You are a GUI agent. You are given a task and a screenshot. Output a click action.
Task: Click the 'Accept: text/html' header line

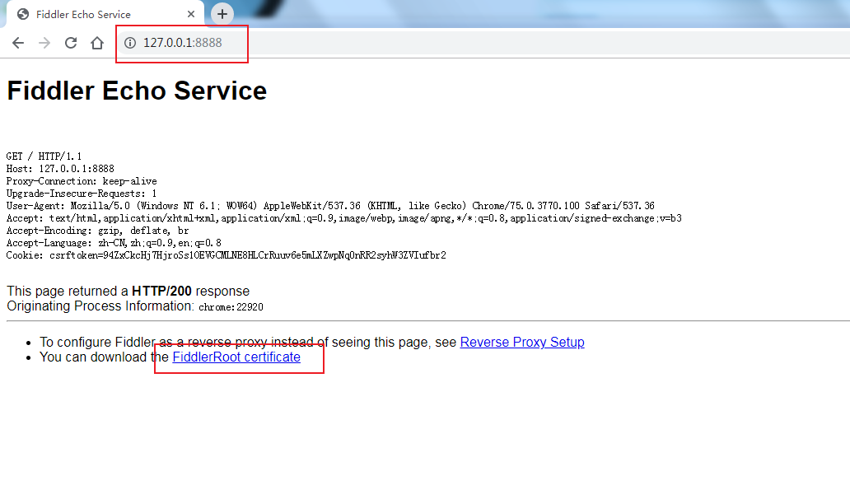[x=343, y=218]
